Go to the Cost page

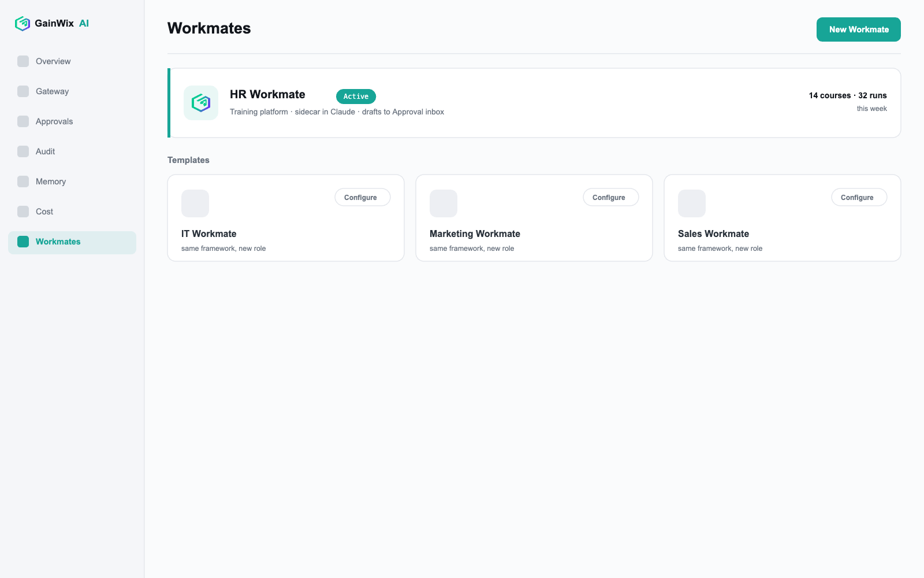pos(72,212)
